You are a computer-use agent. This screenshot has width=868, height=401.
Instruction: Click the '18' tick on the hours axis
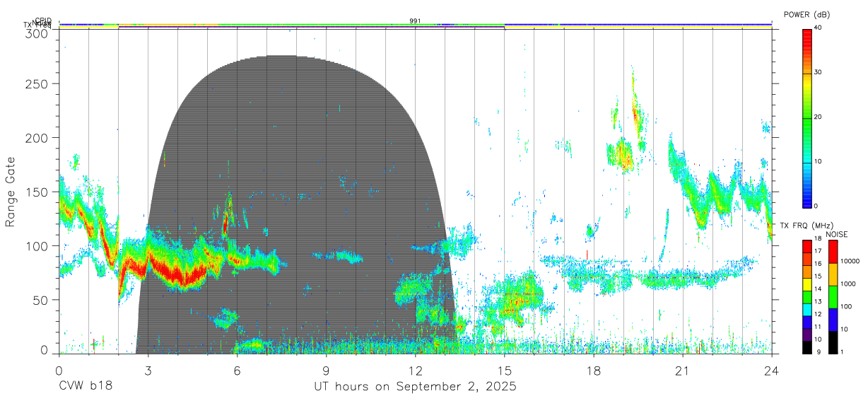[x=593, y=371]
